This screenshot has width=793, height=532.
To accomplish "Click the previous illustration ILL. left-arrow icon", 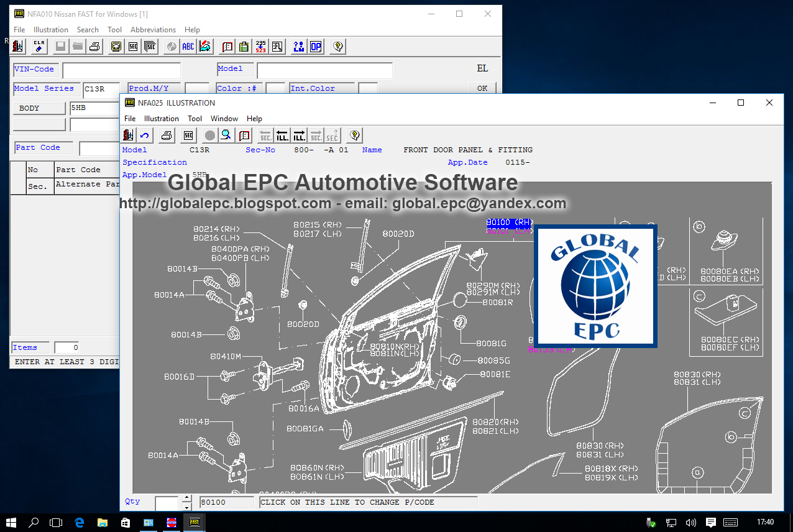I will point(283,135).
